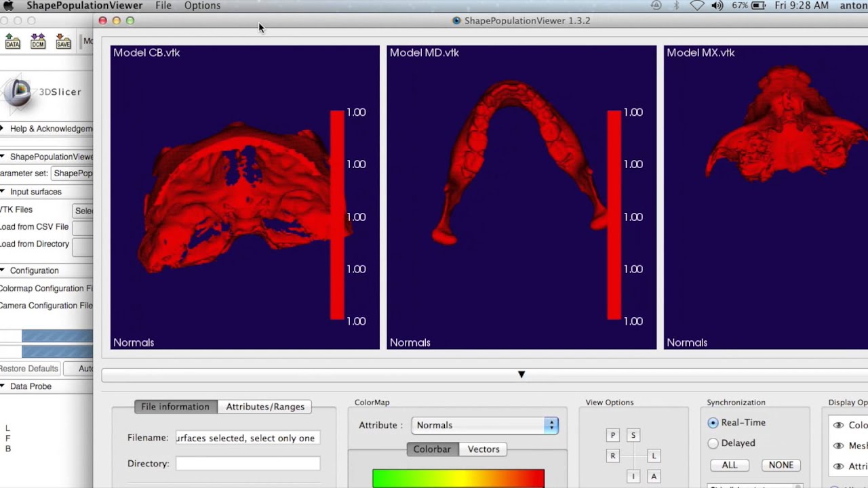Viewport: 868px width, 488px height.
Task: Select Real-Time synchronization radio button
Action: tap(713, 422)
